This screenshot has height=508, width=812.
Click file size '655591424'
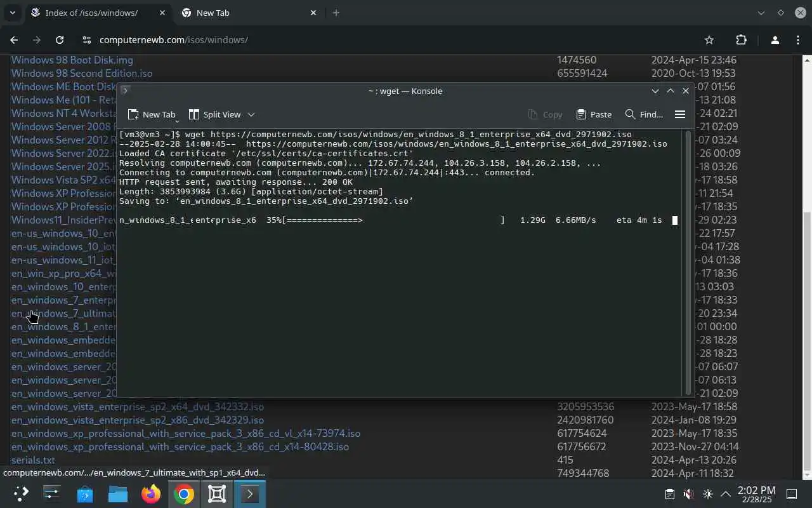582,73
